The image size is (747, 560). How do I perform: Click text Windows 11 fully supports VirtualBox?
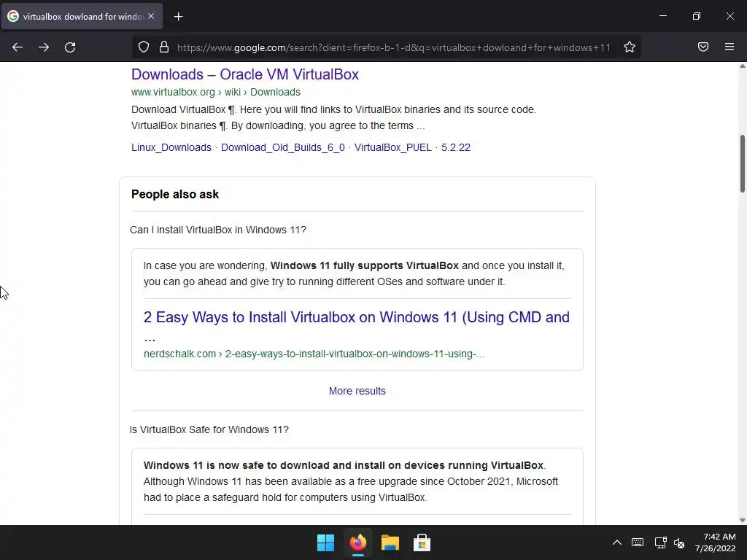click(x=365, y=265)
